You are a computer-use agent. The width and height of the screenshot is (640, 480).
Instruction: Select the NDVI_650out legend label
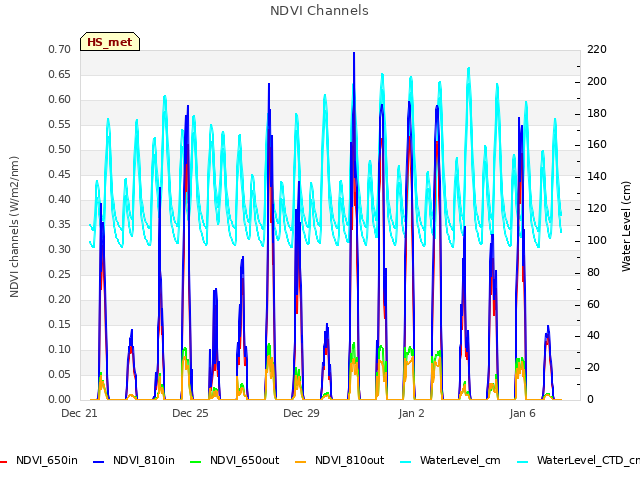tap(244, 460)
